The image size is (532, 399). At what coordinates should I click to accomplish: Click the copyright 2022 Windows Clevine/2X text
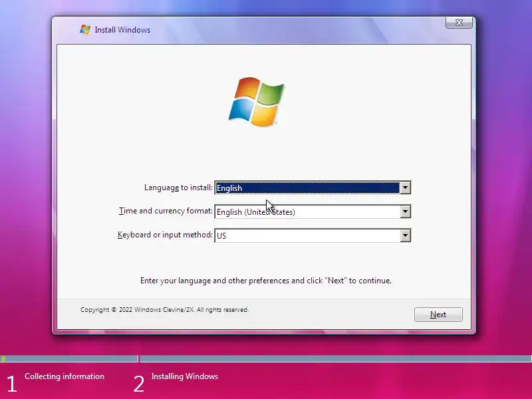tap(164, 310)
